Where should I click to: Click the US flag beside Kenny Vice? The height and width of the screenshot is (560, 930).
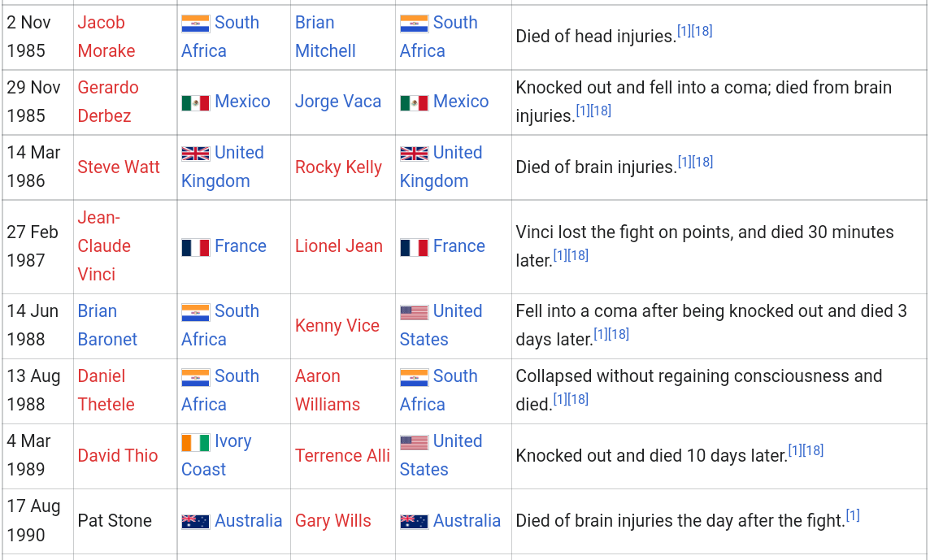[414, 312]
